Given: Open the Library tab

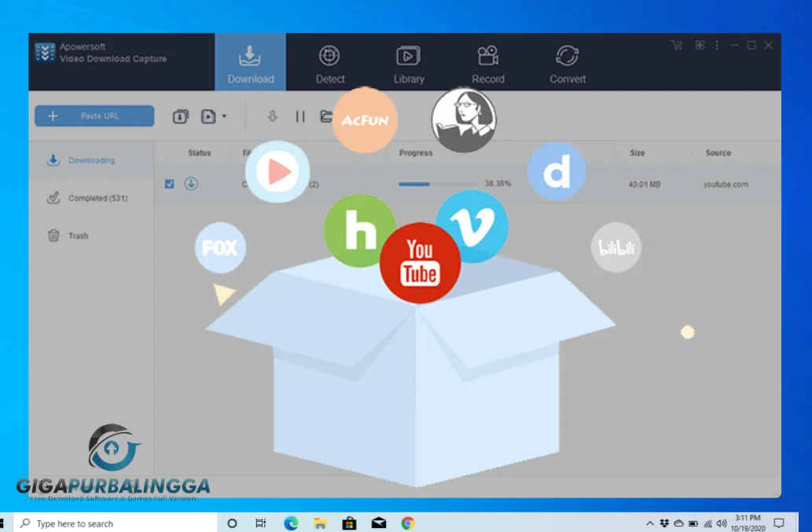Looking at the screenshot, I should pyautogui.click(x=409, y=64).
